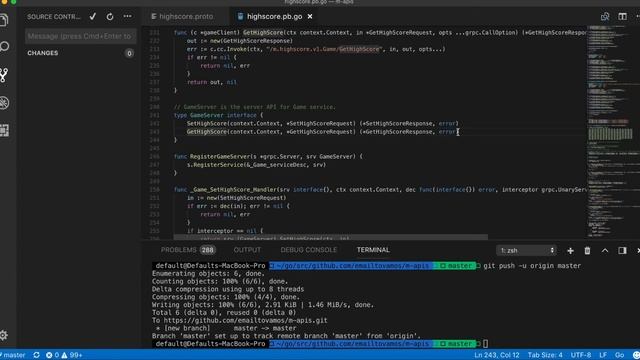
Task: Open the Source Control more actions menu
Action: [127, 17]
